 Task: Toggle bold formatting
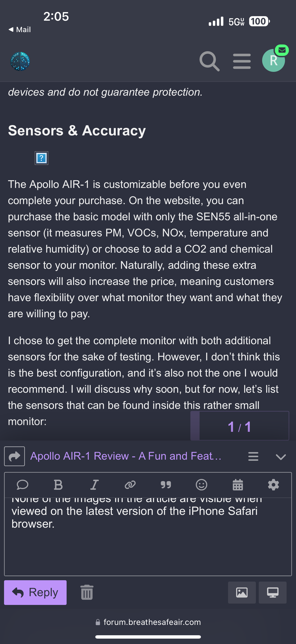pyautogui.click(x=58, y=485)
